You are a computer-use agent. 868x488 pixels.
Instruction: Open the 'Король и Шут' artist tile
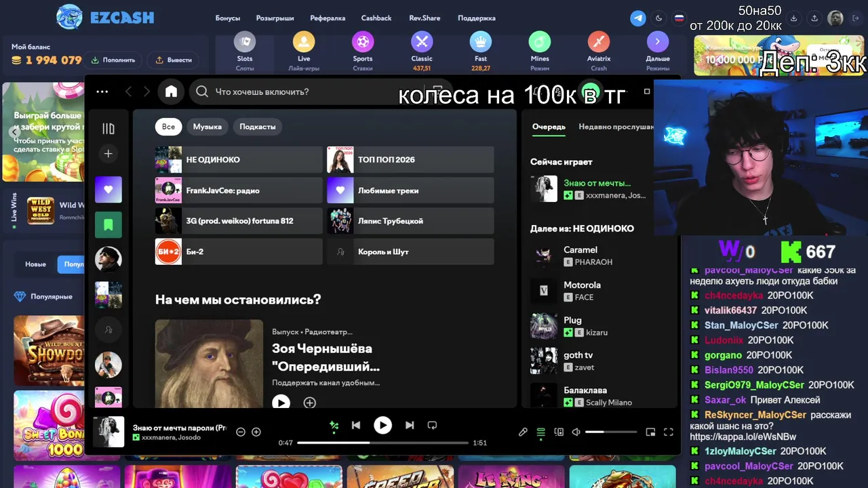[x=411, y=251]
